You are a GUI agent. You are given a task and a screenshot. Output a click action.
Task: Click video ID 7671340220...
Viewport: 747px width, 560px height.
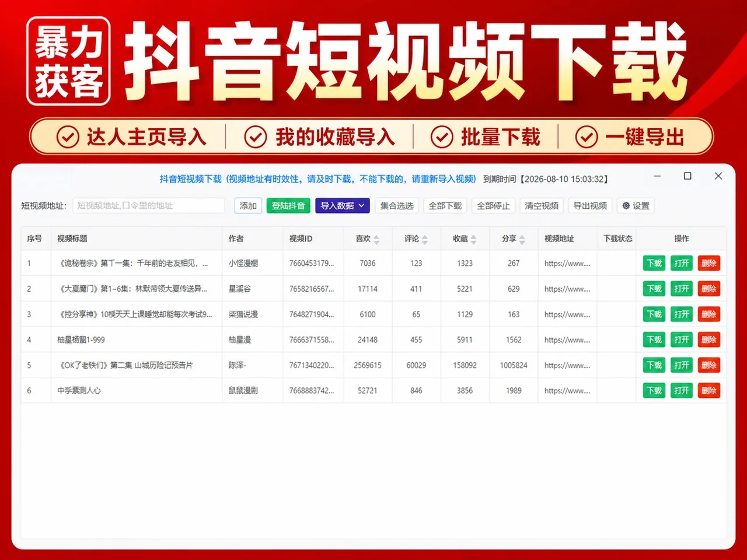(312, 365)
